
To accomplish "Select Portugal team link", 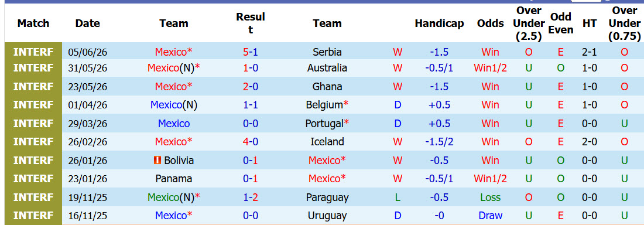I will [x=324, y=124].
